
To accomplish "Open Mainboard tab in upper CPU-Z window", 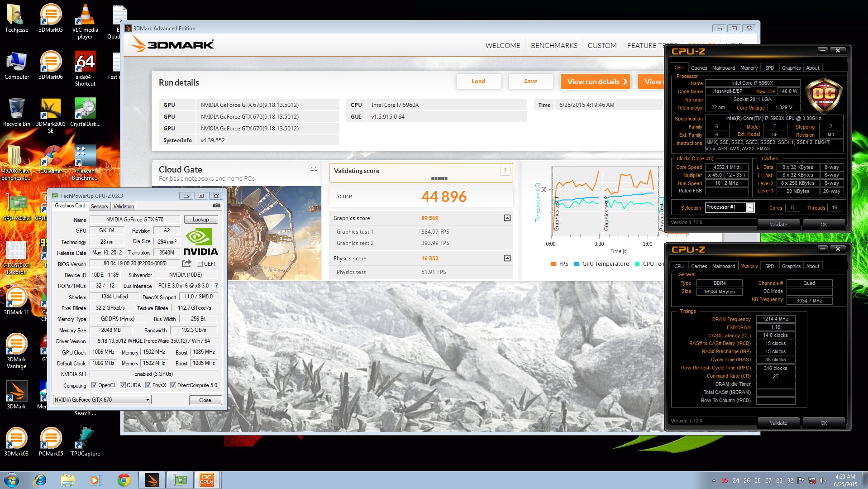I will coord(724,68).
